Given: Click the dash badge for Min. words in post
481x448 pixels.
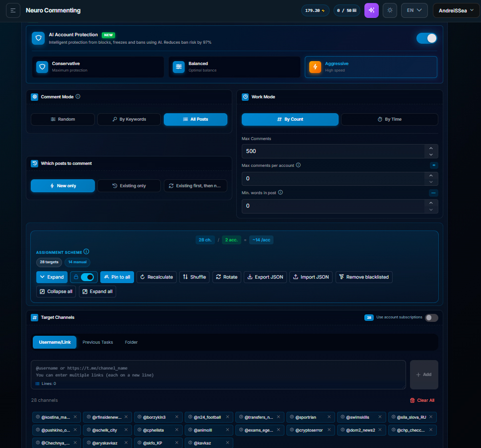Looking at the screenshot, I should click(x=433, y=193).
